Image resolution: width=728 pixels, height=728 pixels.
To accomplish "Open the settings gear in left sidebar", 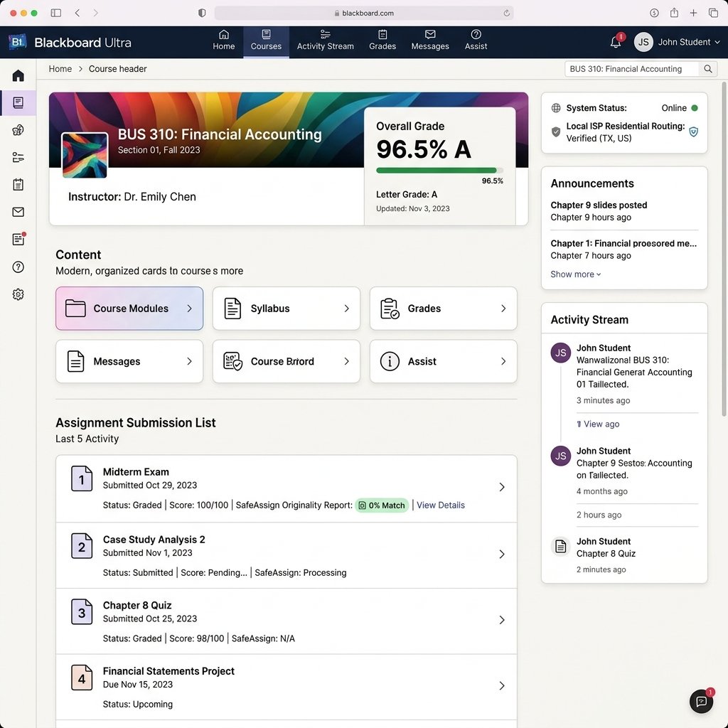I will (18, 294).
